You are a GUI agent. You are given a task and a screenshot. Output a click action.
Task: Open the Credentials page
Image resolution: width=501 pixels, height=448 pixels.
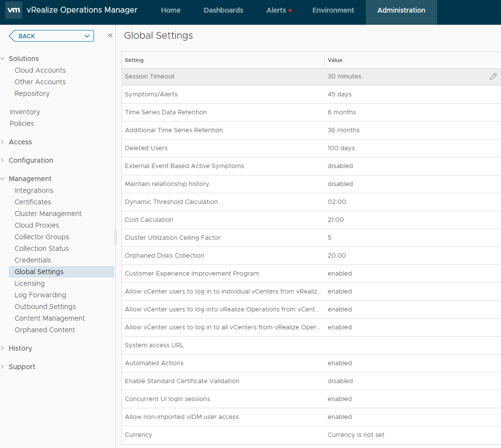[x=32, y=260]
